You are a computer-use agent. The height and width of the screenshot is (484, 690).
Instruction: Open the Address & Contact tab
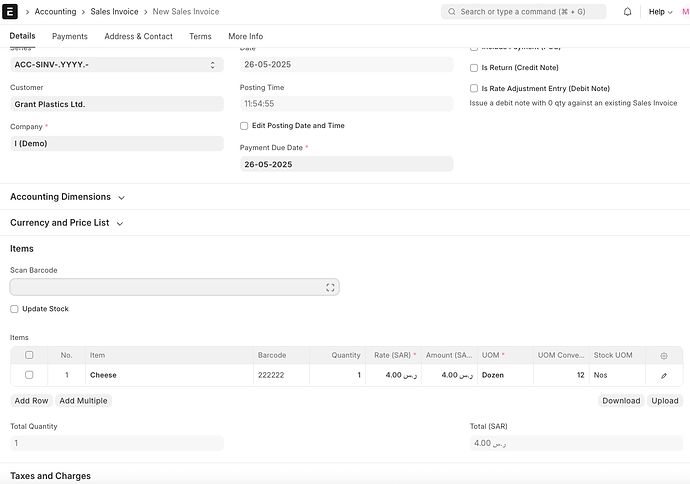point(138,37)
